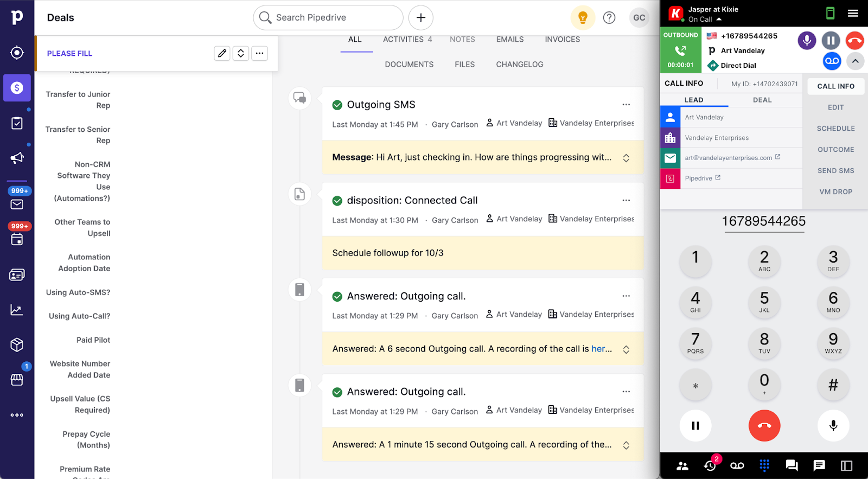The height and width of the screenshot is (479, 868).
Task: Tap dialpad hash key
Action: click(x=833, y=385)
